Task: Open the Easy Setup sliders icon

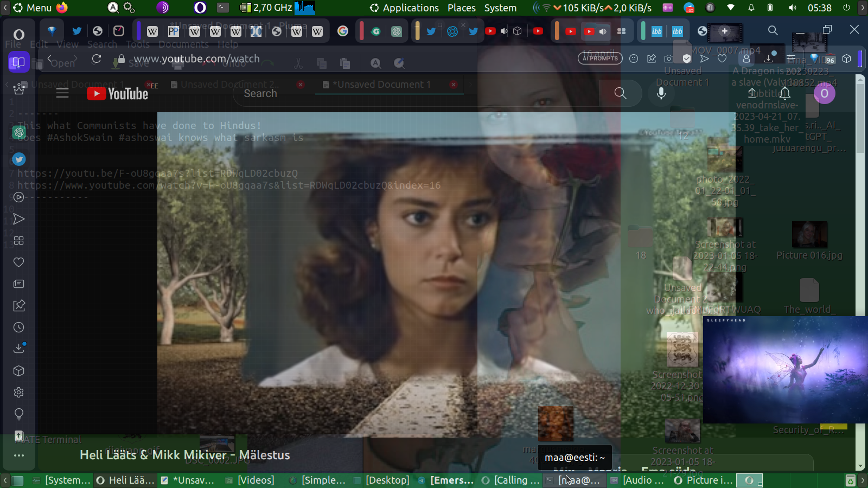Action: pos(792,59)
